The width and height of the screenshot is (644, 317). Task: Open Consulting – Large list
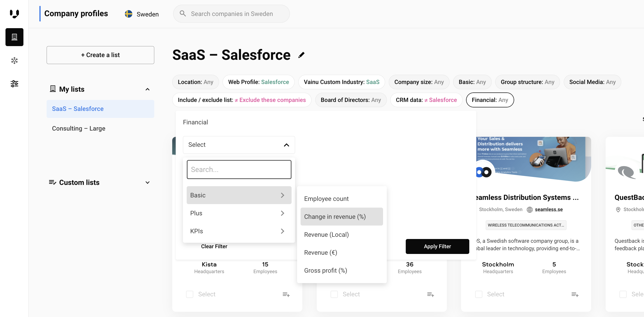[x=79, y=128]
